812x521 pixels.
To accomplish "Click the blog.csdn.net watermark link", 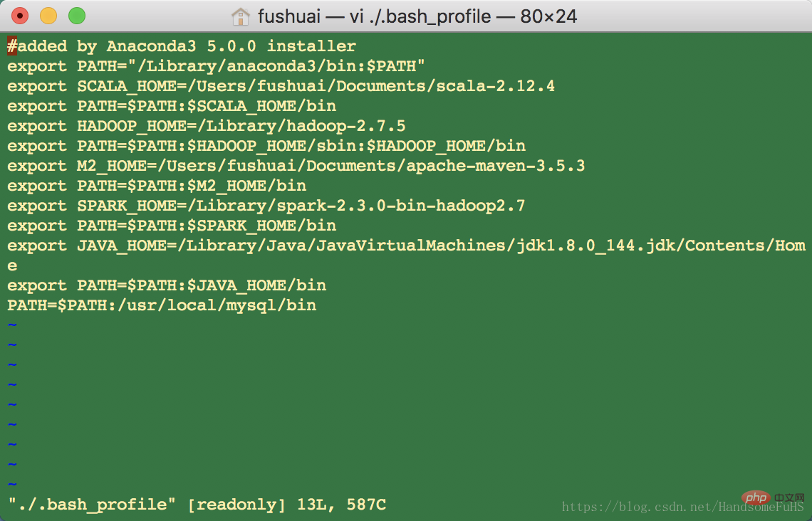I will tap(682, 507).
